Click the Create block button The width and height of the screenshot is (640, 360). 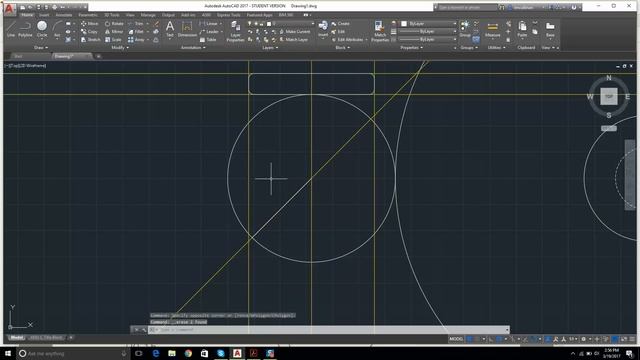pyautogui.click(x=340, y=24)
